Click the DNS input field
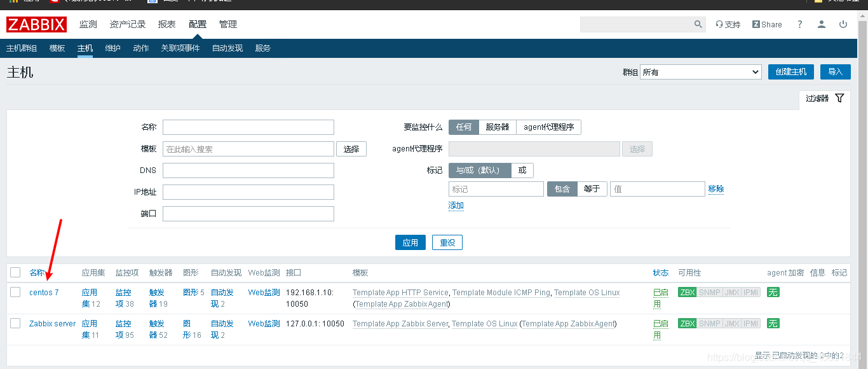 pos(248,171)
